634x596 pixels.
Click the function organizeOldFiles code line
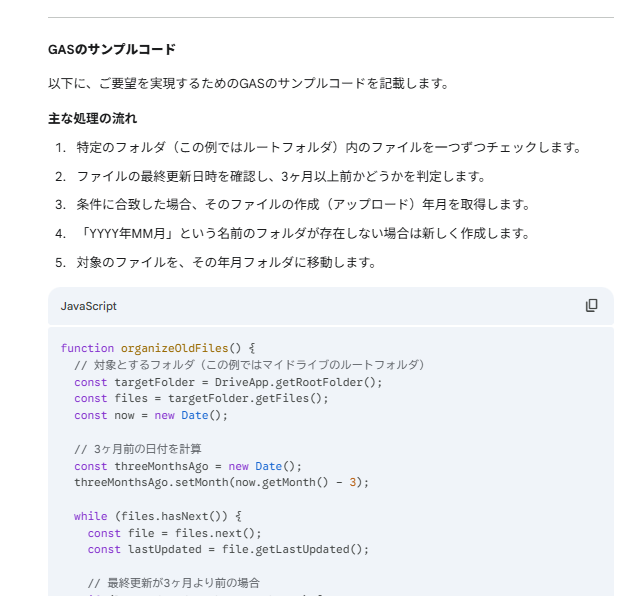158,348
